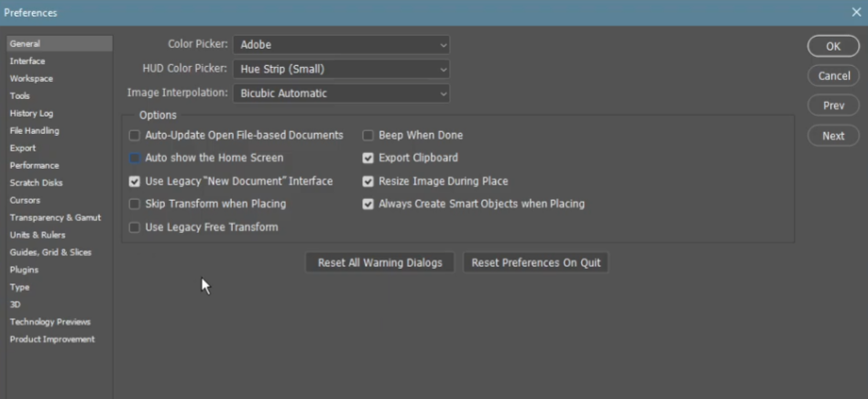Viewport: 868px width, 399px height.
Task: Enable Beep When Done checkbox
Action: point(368,136)
